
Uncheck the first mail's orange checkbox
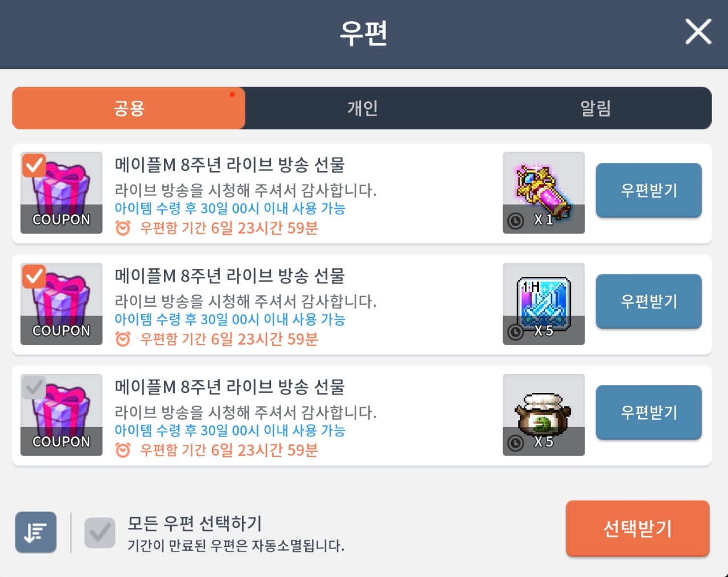point(34,165)
